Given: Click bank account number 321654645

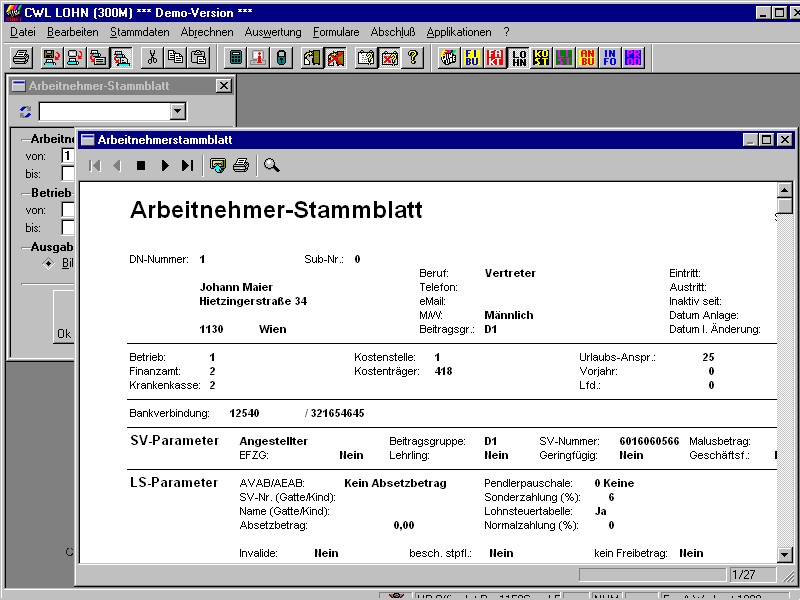Looking at the screenshot, I should click(x=337, y=413).
